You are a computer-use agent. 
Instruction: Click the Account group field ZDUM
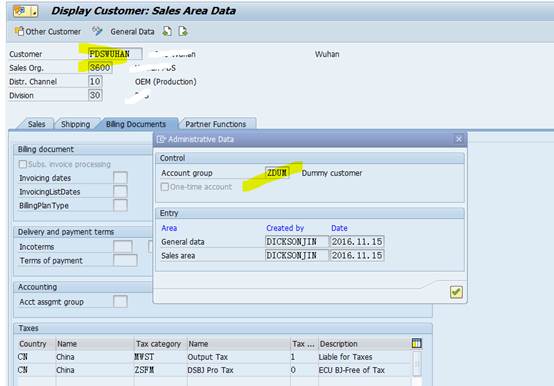[277, 173]
